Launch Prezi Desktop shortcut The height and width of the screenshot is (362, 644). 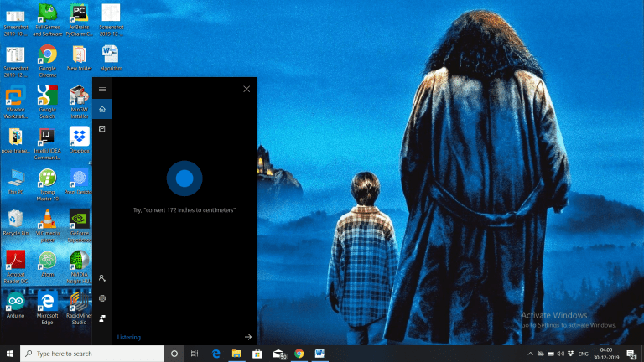(x=80, y=181)
